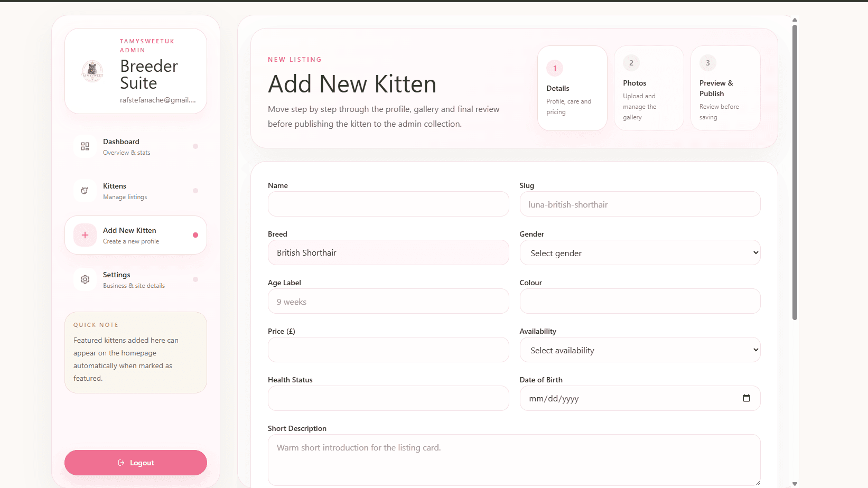
Task: Click the scrollbar up arrow
Action: 795,20
